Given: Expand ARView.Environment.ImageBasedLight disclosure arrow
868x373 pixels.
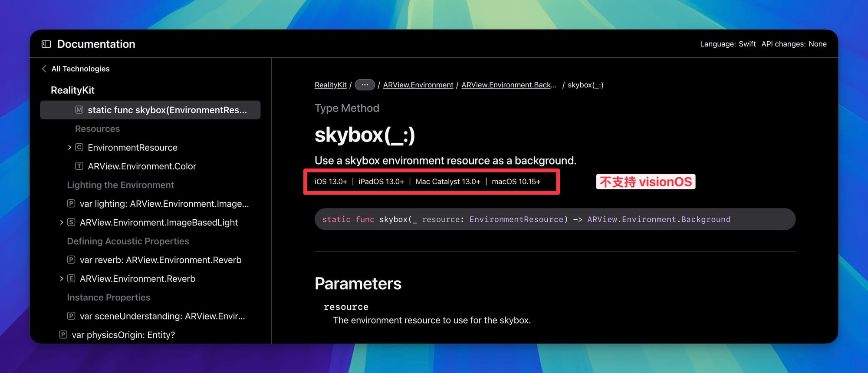Looking at the screenshot, I should tap(61, 222).
